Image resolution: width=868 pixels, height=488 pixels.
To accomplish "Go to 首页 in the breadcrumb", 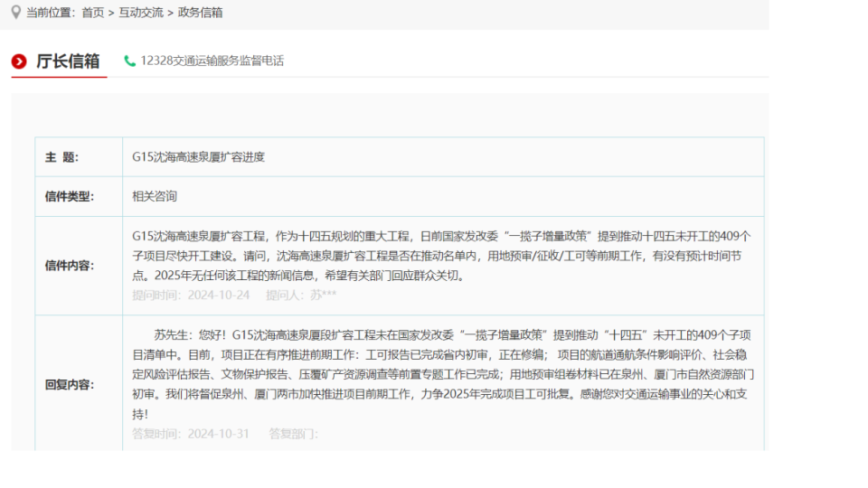I will [x=93, y=12].
